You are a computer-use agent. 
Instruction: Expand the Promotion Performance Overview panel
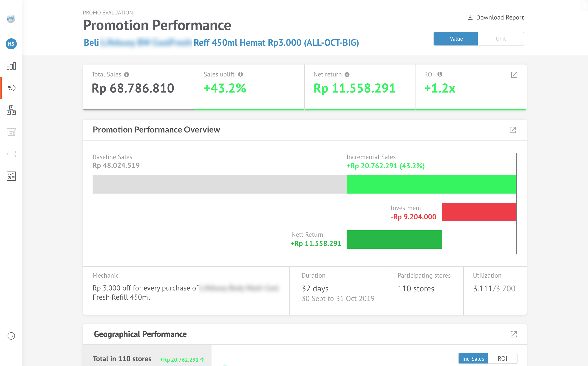(513, 130)
